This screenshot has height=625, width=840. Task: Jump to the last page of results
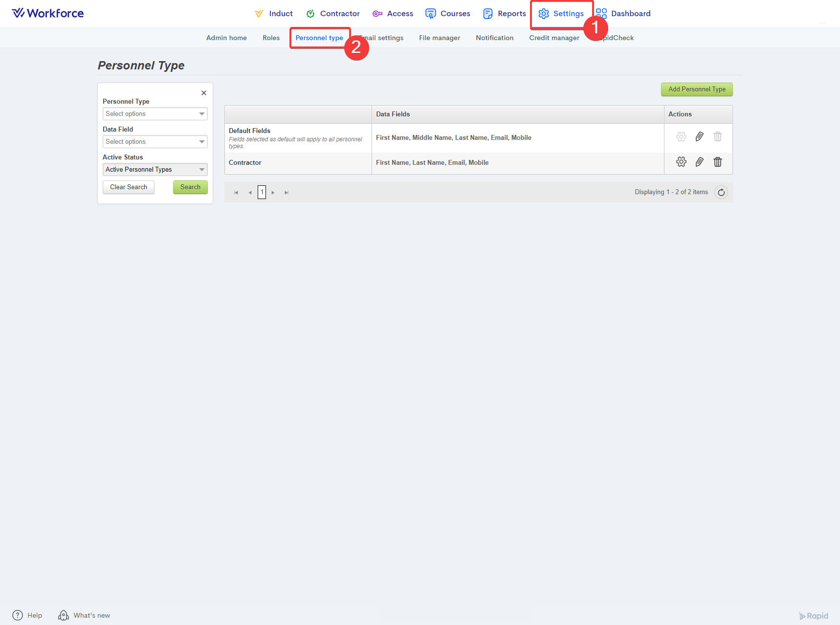click(287, 193)
